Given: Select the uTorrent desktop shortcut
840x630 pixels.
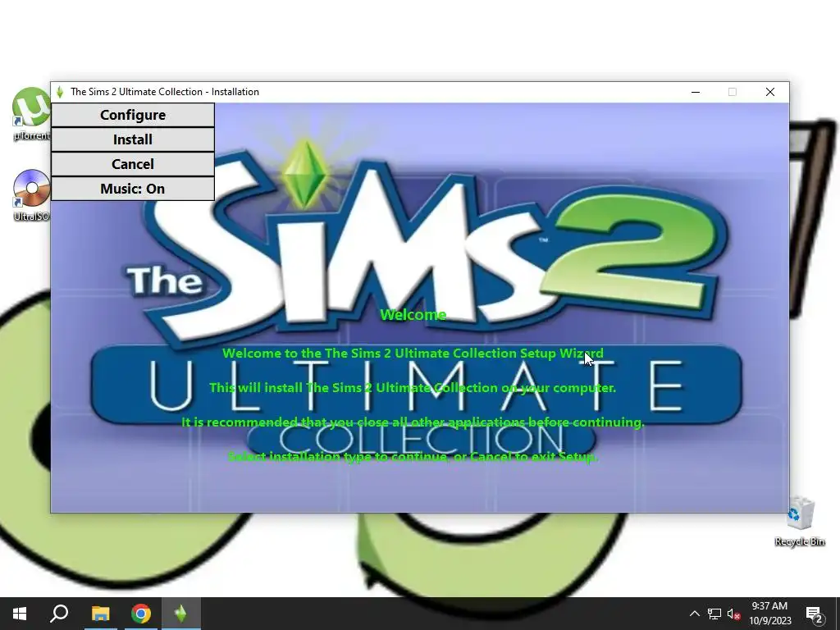Looking at the screenshot, I should pos(31,113).
